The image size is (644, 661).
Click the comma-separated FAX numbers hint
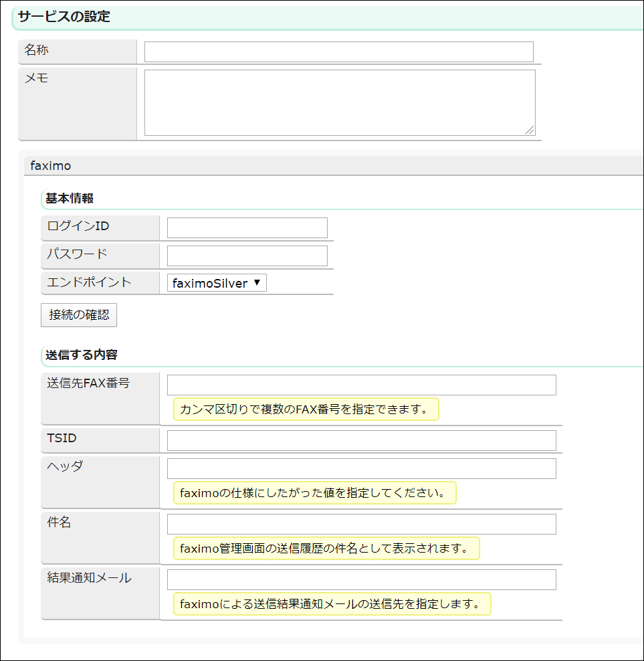point(306,409)
